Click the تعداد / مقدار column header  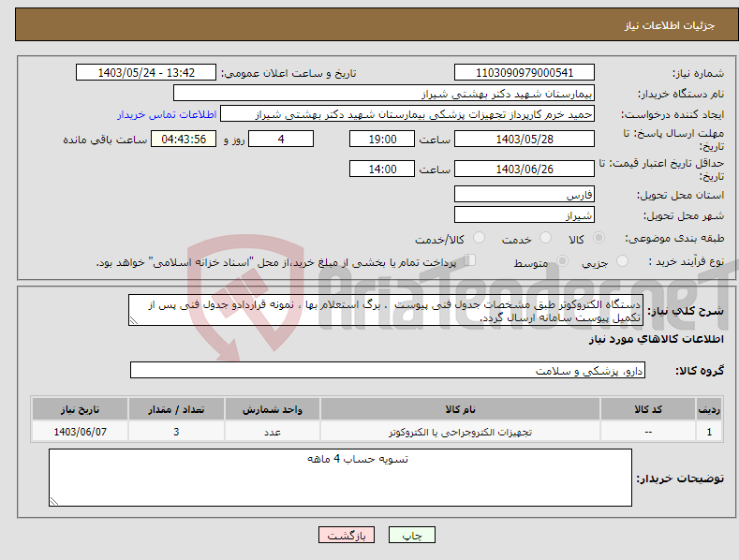tap(176, 409)
